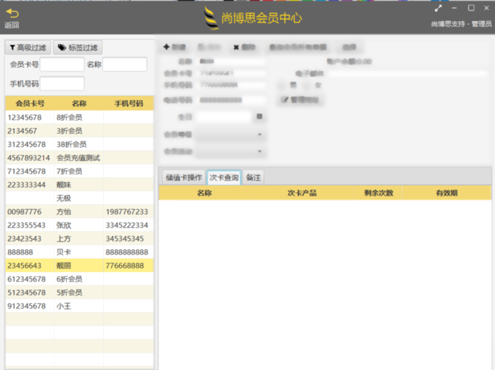This screenshot has height=370, width=495.
Task: Click the 尚博思支持 - 管理员 user label
Action: coord(461,24)
